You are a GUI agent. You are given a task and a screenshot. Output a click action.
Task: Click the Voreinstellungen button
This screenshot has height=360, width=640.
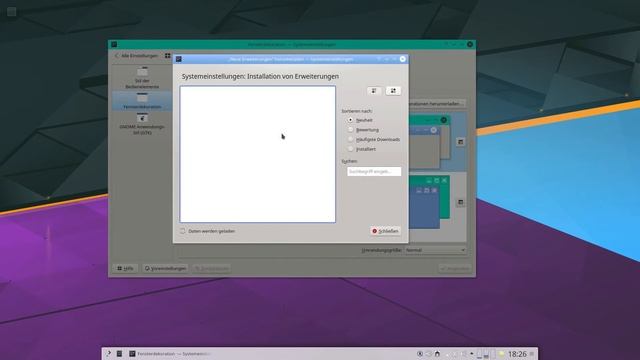[165, 268]
